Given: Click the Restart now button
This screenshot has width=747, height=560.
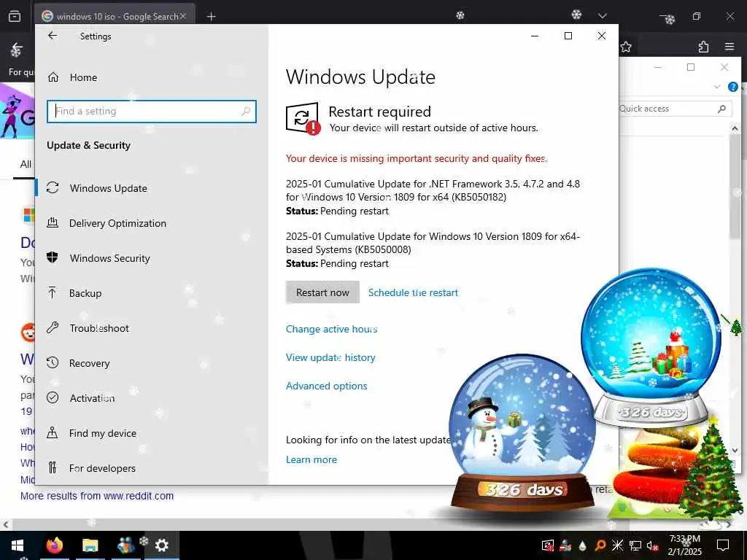Looking at the screenshot, I should click(x=322, y=292).
